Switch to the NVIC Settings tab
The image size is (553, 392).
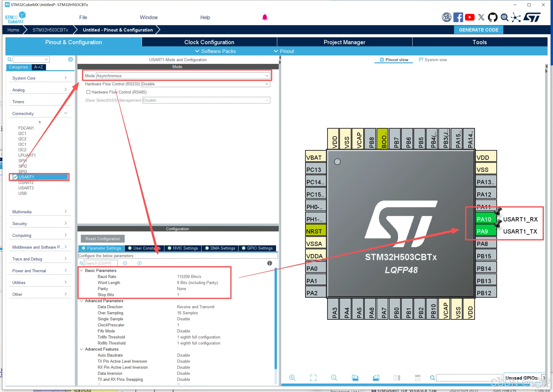pyautogui.click(x=183, y=248)
